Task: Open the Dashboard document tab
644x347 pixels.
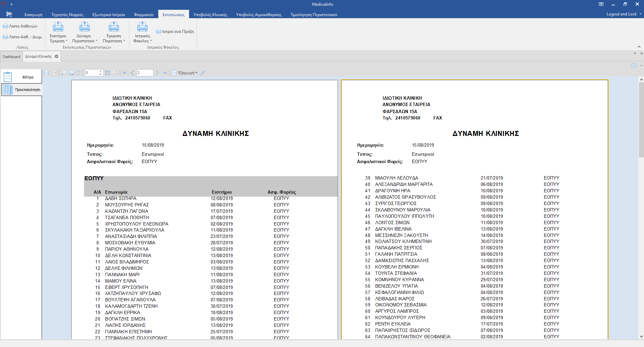Action: 11,57
